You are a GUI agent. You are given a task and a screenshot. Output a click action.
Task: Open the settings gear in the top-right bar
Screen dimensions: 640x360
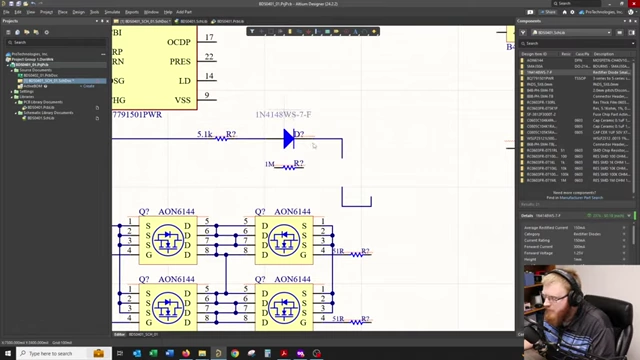[572, 12]
